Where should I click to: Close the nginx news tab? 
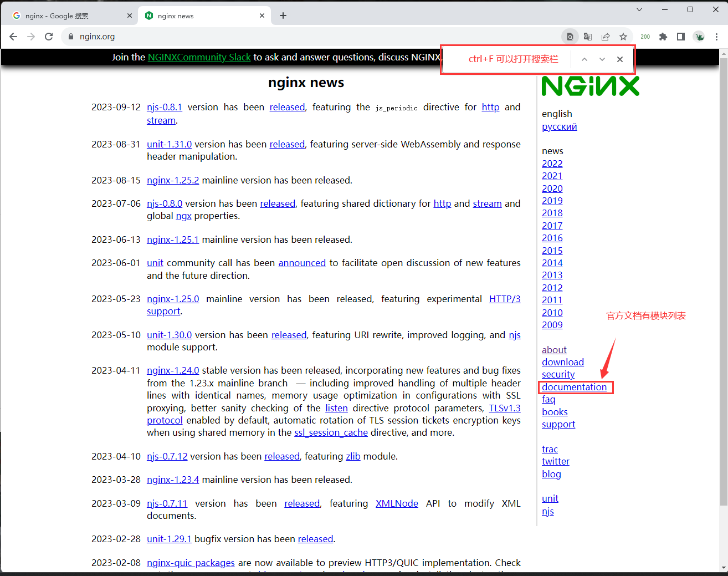tap(262, 16)
